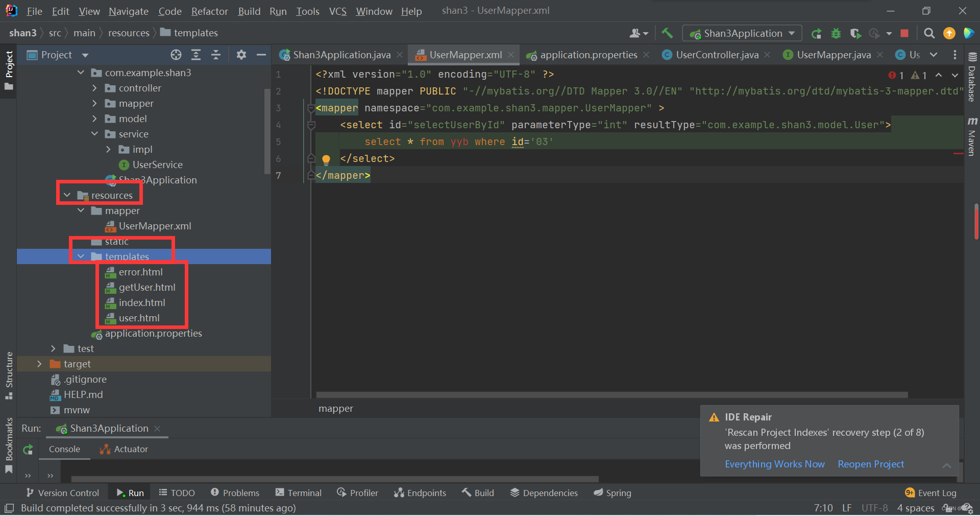Expand the test folder

coord(53,348)
